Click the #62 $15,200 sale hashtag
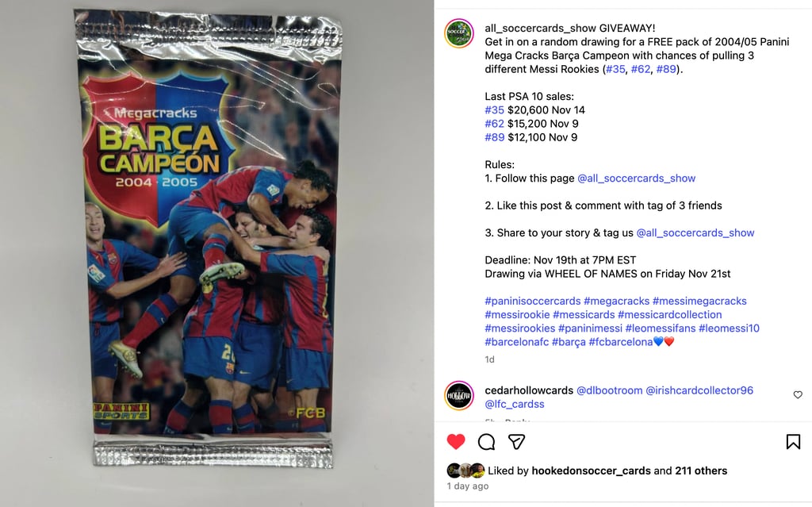Image resolution: width=812 pixels, height=507 pixels. 494,124
